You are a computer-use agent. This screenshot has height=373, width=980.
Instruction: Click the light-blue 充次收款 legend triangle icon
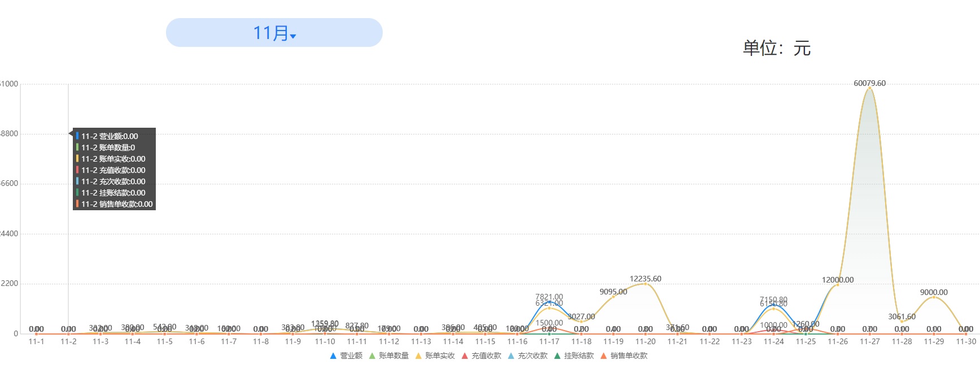[511, 356]
